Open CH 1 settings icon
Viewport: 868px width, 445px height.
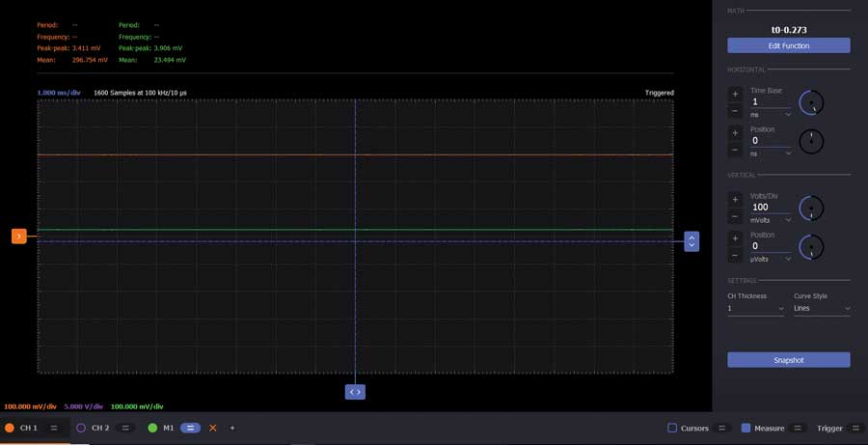click(x=54, y=428)
